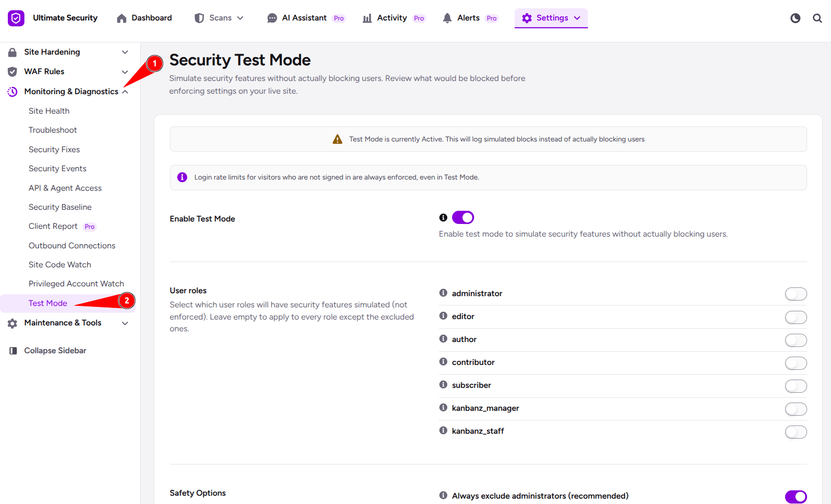The height and width of the screenshot is (504, 831).
Task: Open the Alerts tab
Action: [470, 18]
